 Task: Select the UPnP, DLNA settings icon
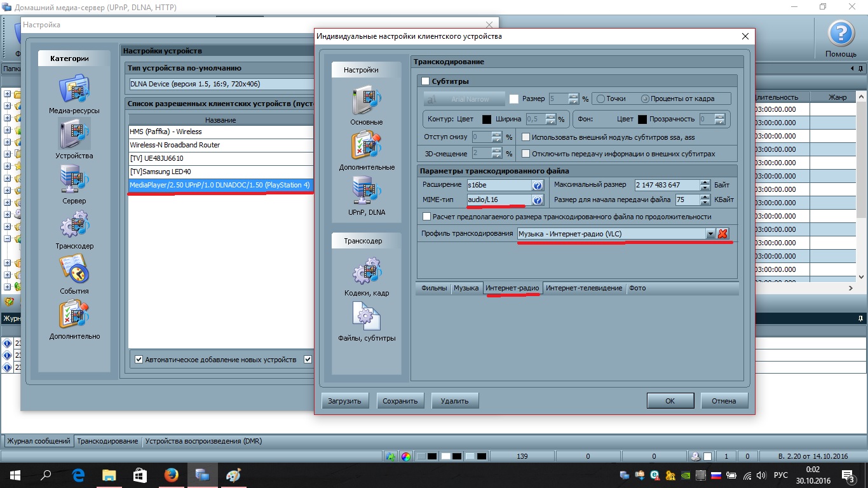(x=366, y=192)
